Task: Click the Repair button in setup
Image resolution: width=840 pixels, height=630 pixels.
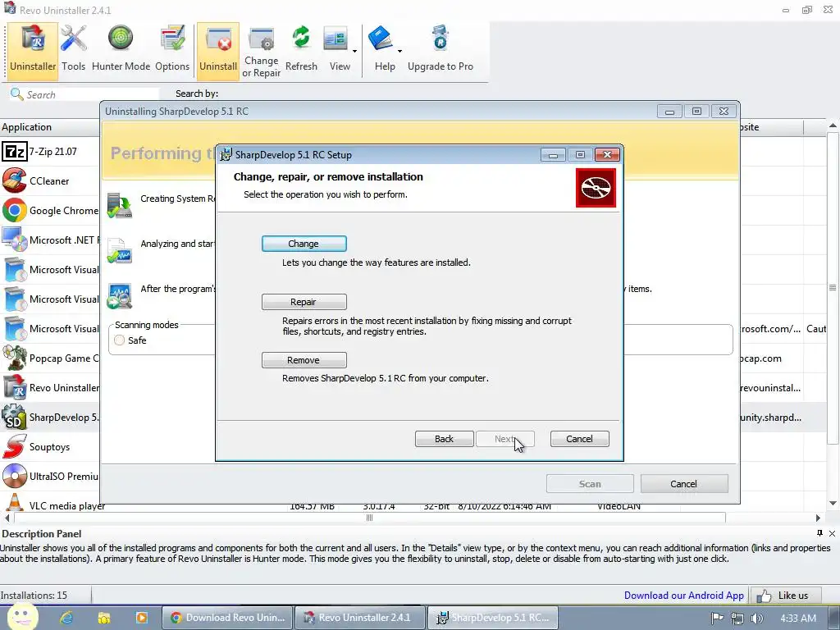Action: 304,302
